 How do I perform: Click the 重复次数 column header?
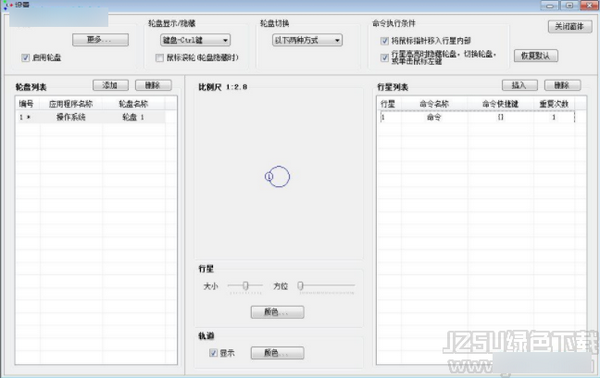(x=554, y=104)
